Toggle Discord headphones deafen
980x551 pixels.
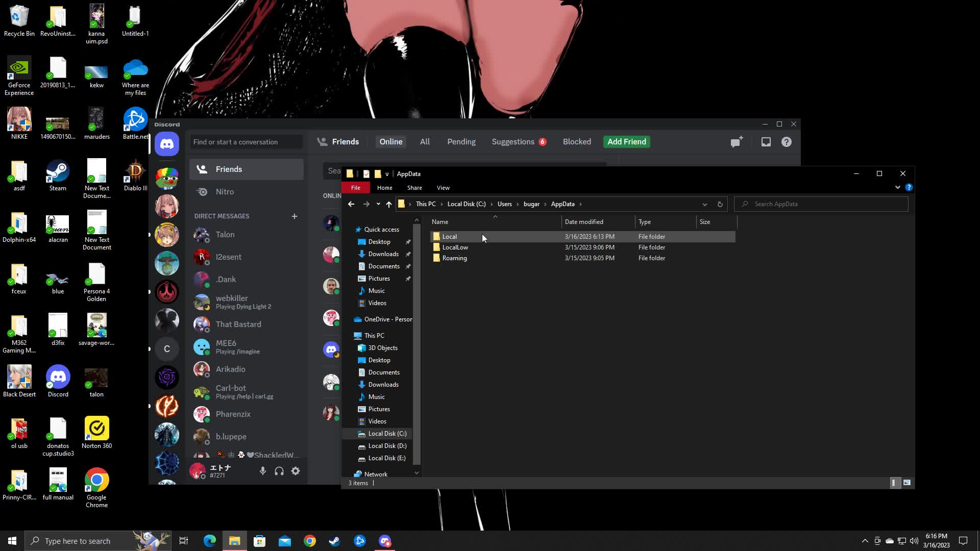(x=279, y=471)
